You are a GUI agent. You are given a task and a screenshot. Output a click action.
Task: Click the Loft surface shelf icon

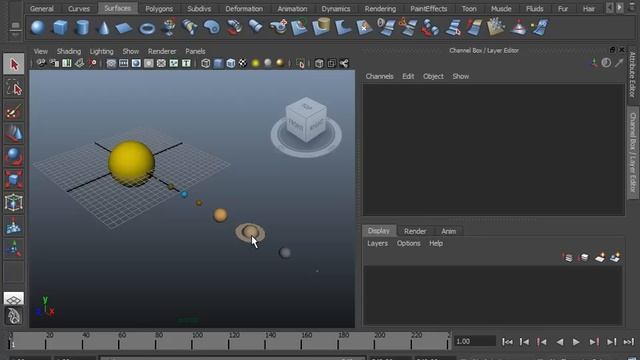point(190,27)
